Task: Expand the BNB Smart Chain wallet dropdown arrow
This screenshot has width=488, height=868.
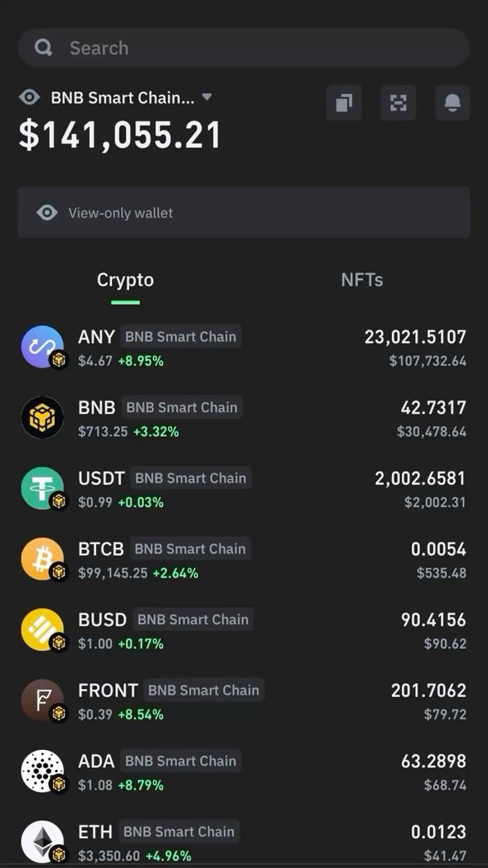Action: (x=207, y=97)
